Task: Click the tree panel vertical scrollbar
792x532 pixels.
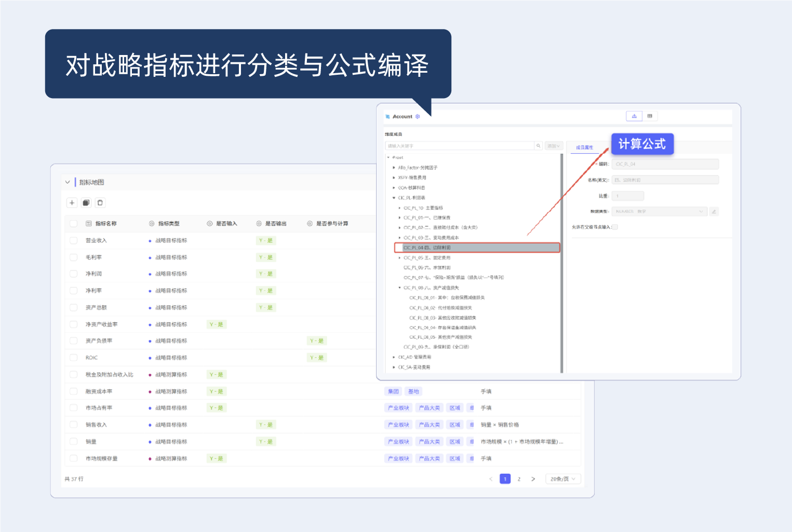Action: pos(561,263)
